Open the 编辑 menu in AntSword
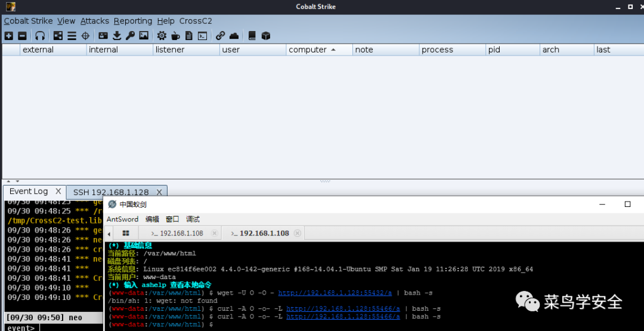This screenshot has height=331, width=644. click(153, 219)
